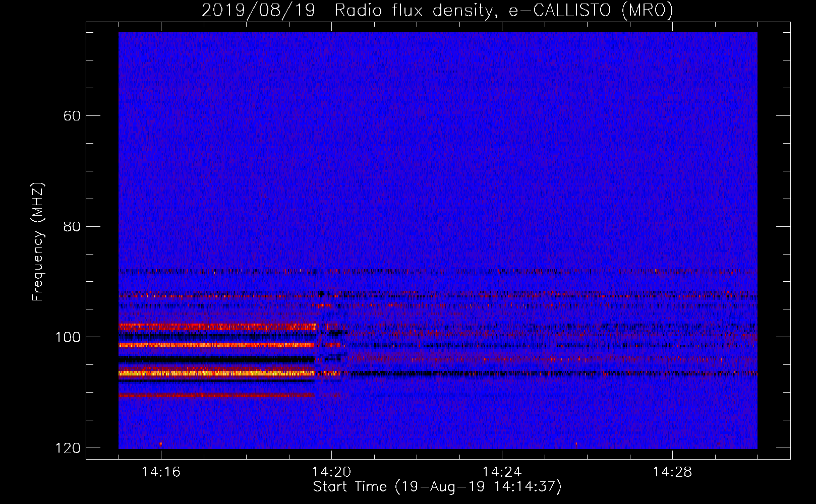816x504 pixels.
Task: Click the 120 frequency tick label
Action: click(68, 448)
